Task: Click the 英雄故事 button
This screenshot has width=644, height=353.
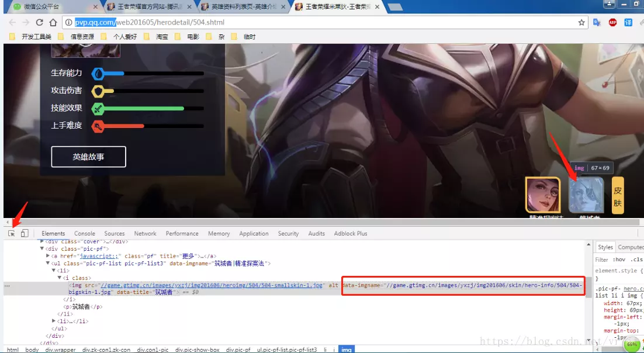Action: [89, 157]
